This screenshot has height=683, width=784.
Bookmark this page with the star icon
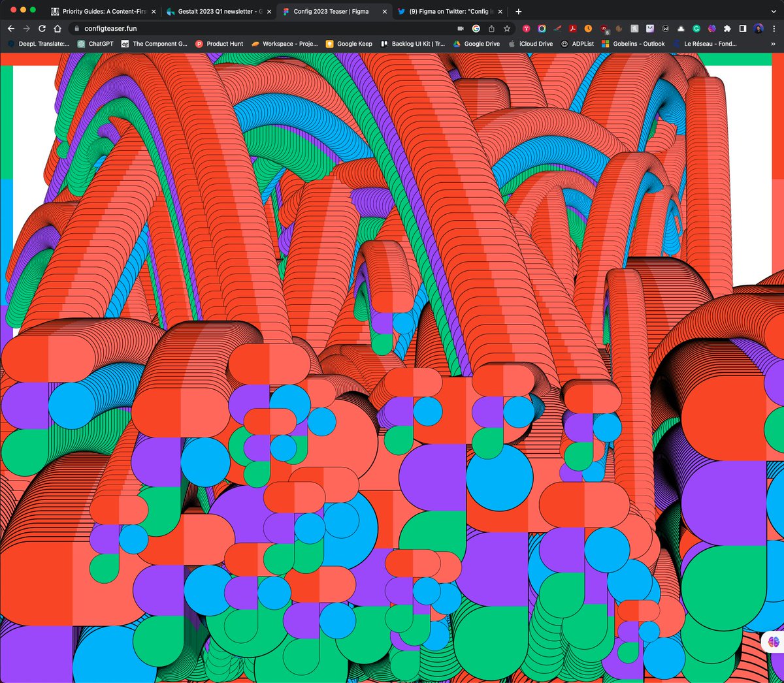pyautogui.click(x=507, y=29)
